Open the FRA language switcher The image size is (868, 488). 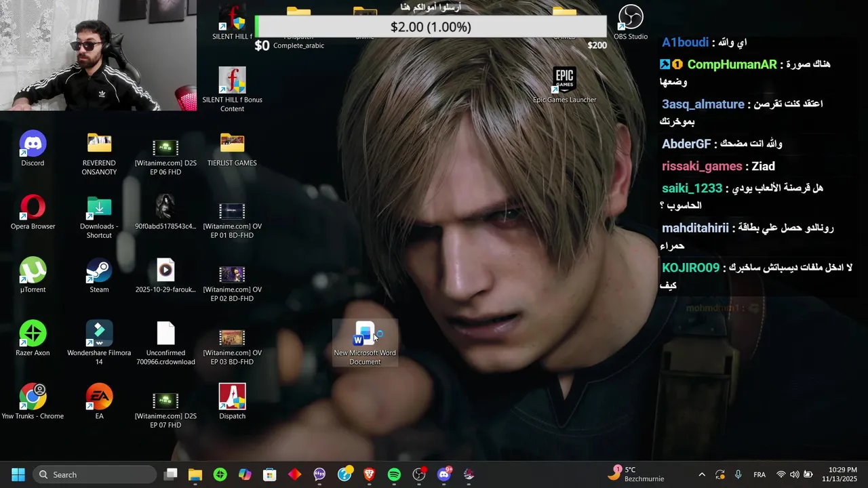pyautogui.click(x=759, y=474)
